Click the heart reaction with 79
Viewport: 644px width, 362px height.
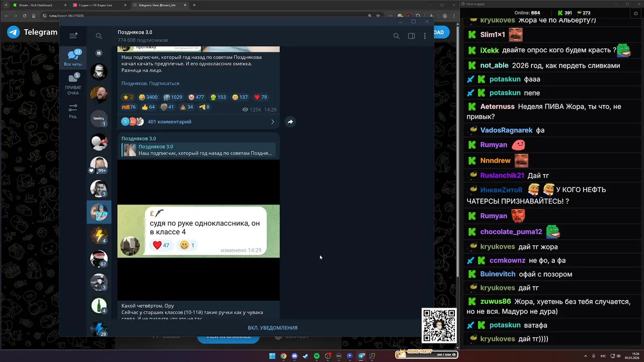pyautogui.click(x=261, y=97)
